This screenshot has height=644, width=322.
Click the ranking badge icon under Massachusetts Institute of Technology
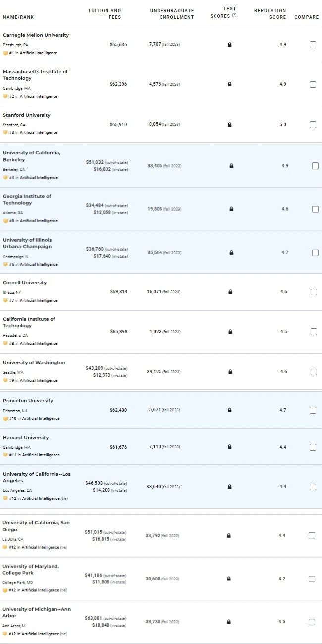(5, 96)
